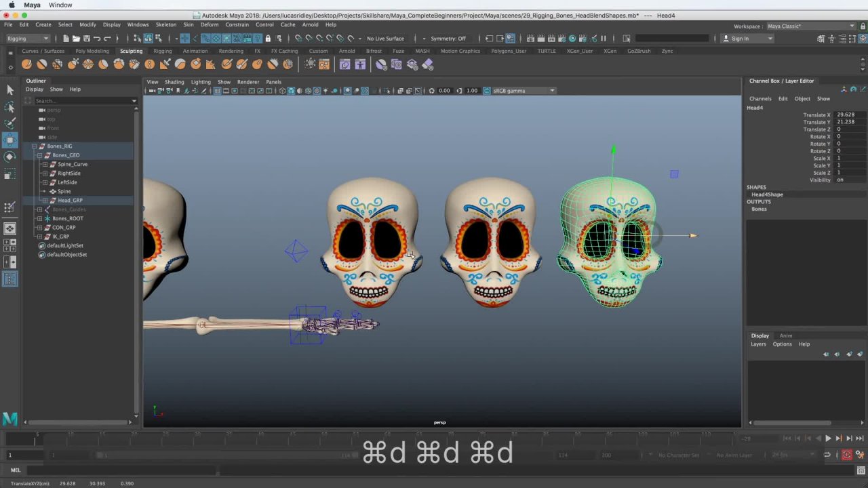Click the Sign In button
Image resolution: width=868 pixels, height=488 pixels.
(x=739, y=39)
